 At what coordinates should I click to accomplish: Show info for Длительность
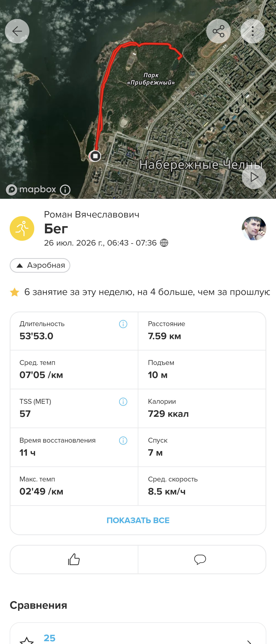click(x=123, y=324)
